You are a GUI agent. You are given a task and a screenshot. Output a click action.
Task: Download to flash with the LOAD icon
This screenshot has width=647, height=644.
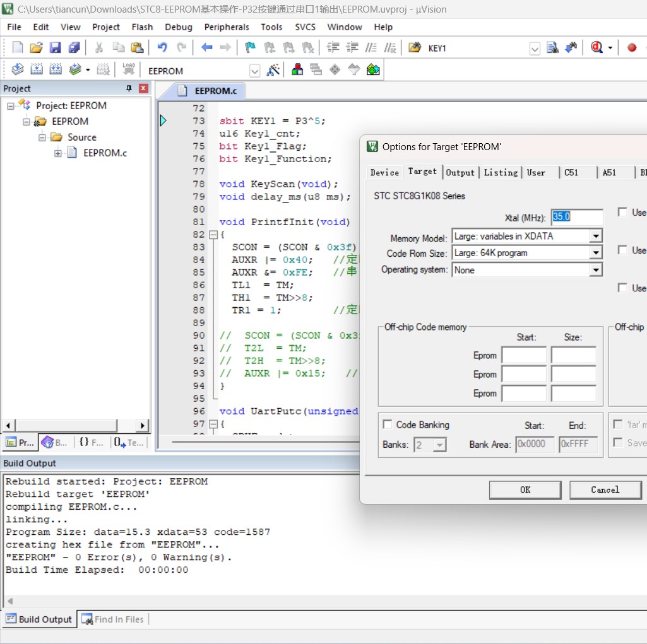129,69
